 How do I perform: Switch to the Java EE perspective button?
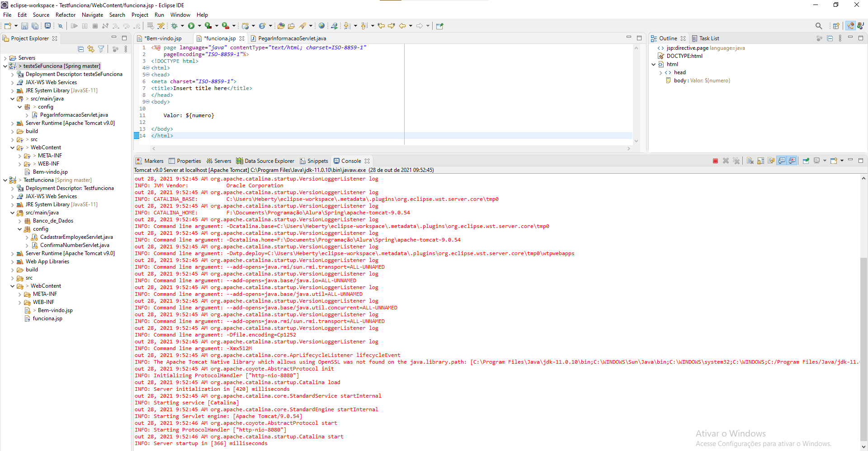[x=850, y=26]
